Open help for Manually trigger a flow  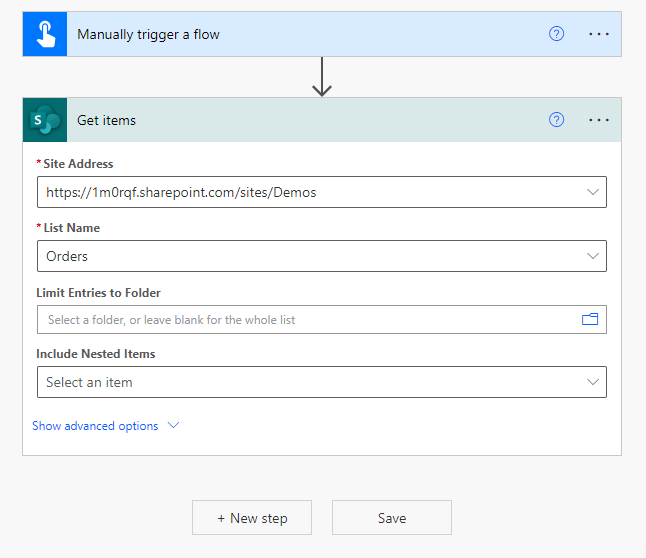click(557, 34)
